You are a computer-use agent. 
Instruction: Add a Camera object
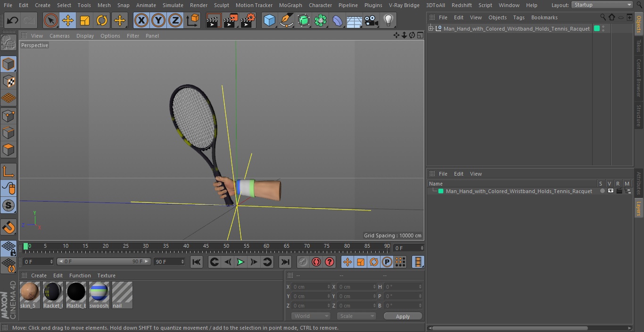[372, 20]
